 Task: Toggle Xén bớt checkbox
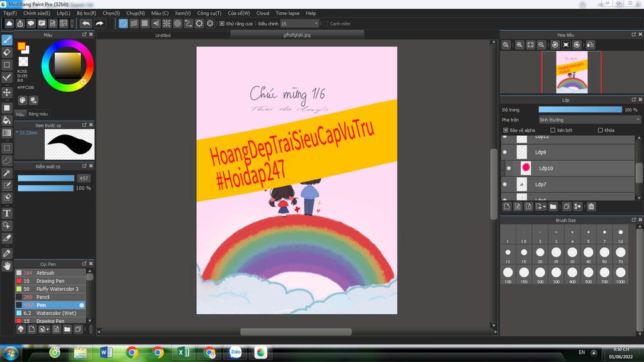[553, 130]
